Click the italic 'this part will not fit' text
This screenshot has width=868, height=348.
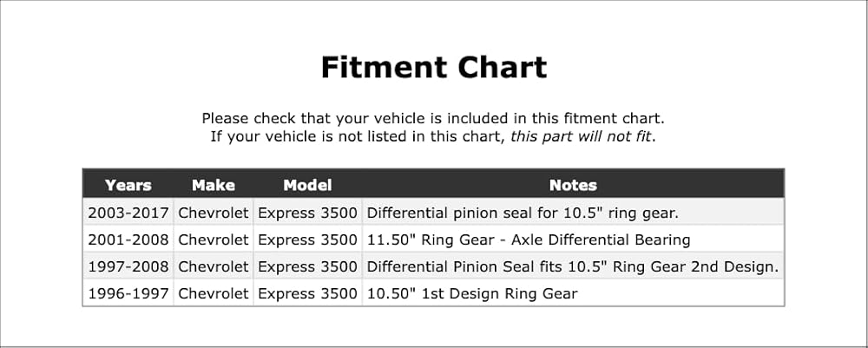coord(580,136)
